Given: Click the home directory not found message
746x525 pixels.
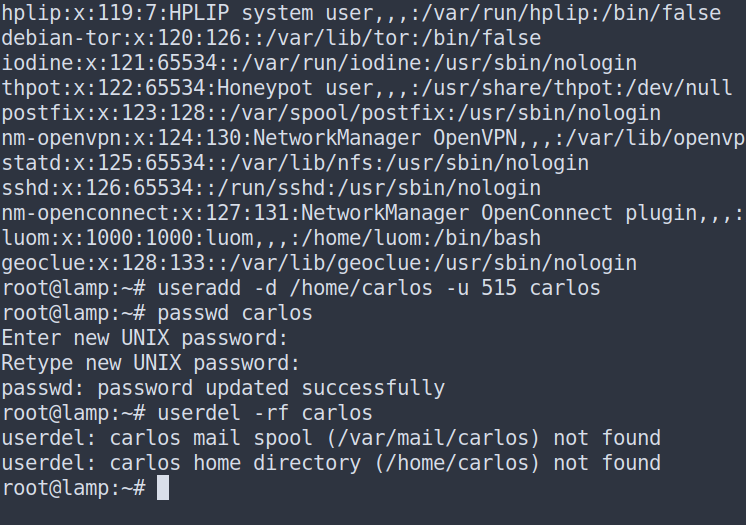Looking at the screenshot, I should pyautogui.click(x=331, y=464).
